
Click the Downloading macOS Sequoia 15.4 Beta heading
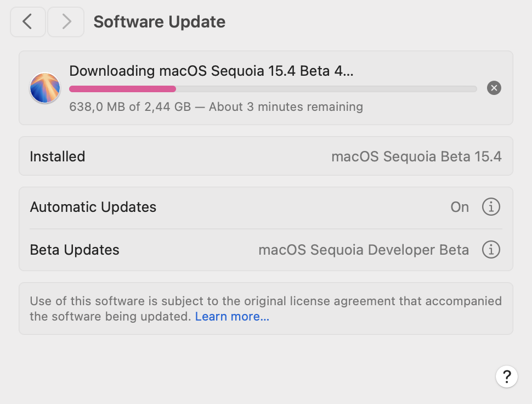(x=211, y=71)
